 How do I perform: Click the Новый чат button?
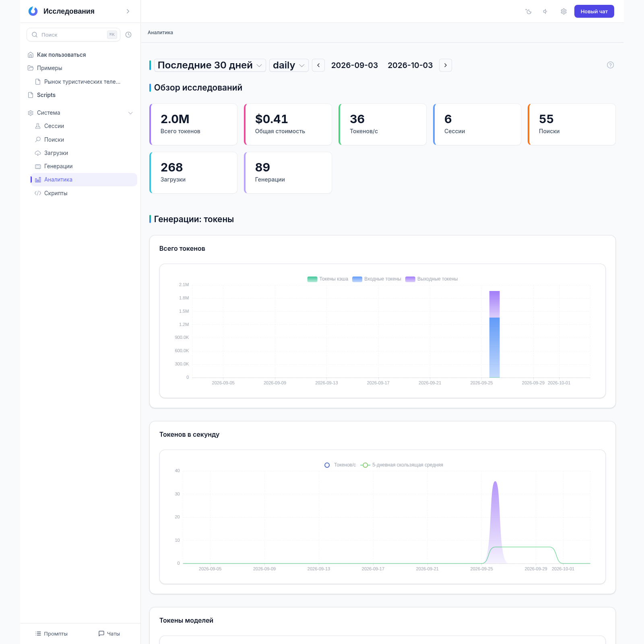pyautogui.click(x=594, y=11)
